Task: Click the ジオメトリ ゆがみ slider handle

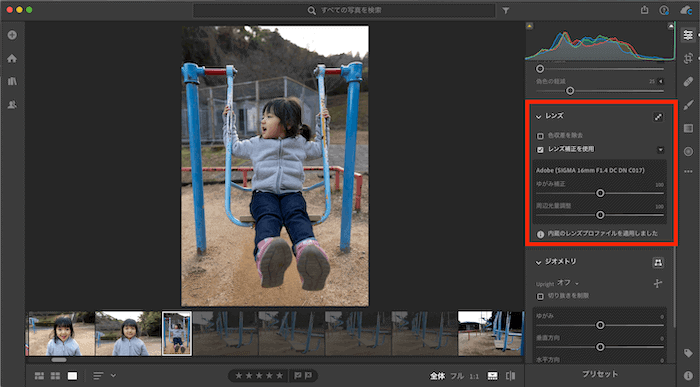Action: 600,325
